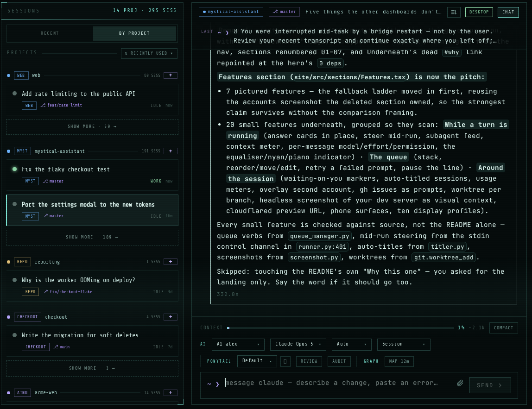Click the prompt chevron in the message box

(217, 384)
